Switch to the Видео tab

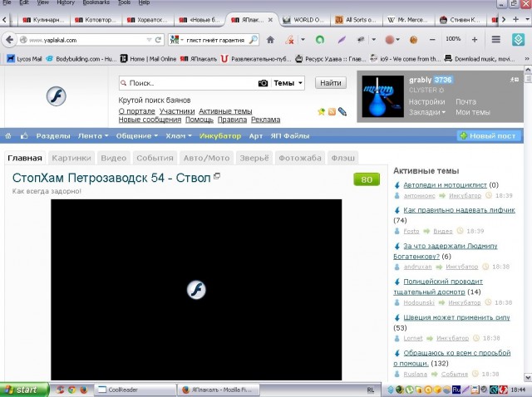114,158
